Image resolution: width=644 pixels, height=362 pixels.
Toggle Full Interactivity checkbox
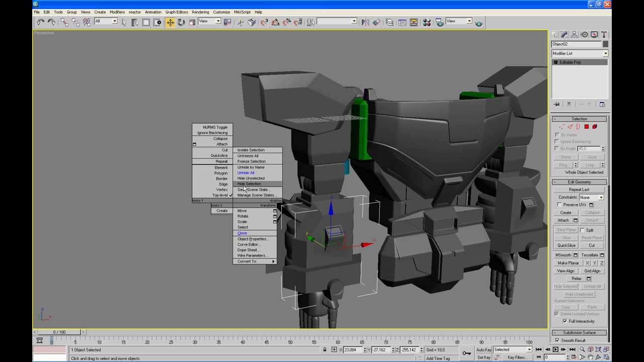[x=565, y=321]
